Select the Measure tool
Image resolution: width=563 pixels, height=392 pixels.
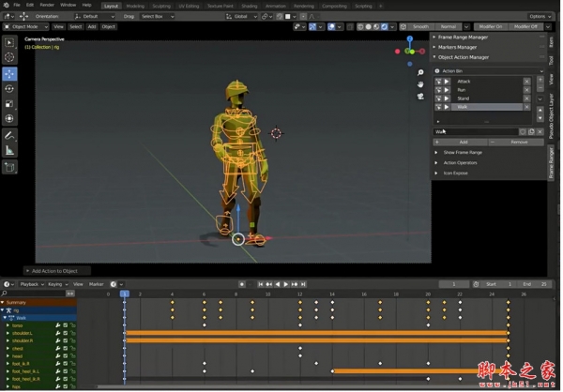coord(10,150)
